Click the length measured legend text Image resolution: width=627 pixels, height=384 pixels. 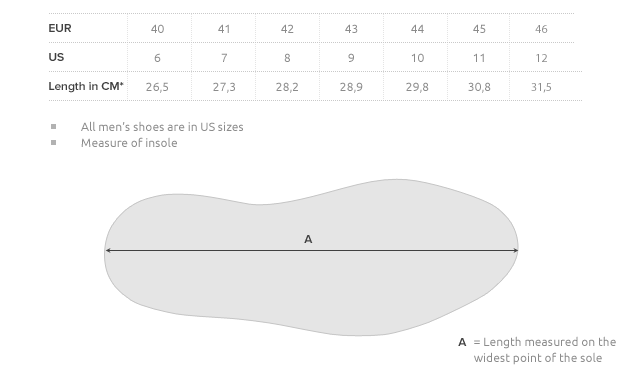545,350
